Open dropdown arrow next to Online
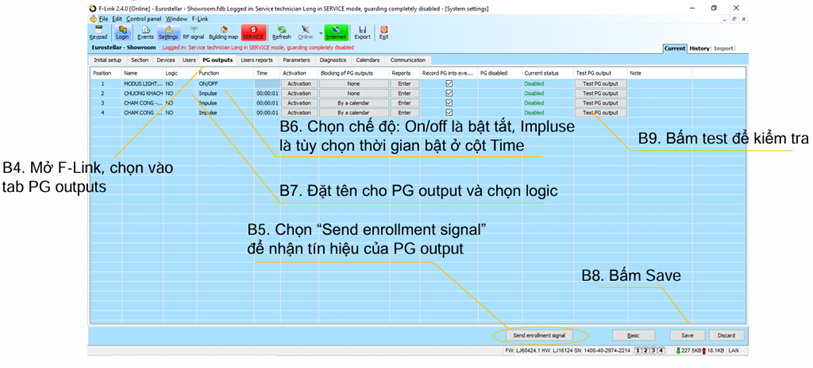The width and height of the screenshot is (813, 368). [320, 33]
